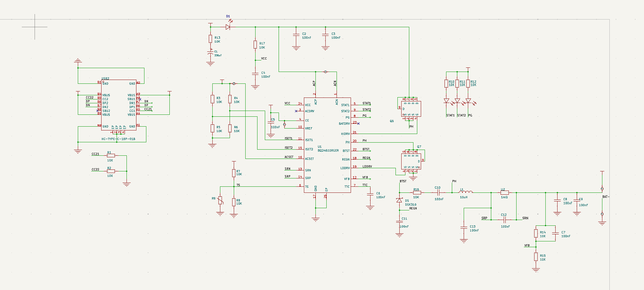
Task: Click the BQ24610RGER part value text
Action: tap(328, 151)
